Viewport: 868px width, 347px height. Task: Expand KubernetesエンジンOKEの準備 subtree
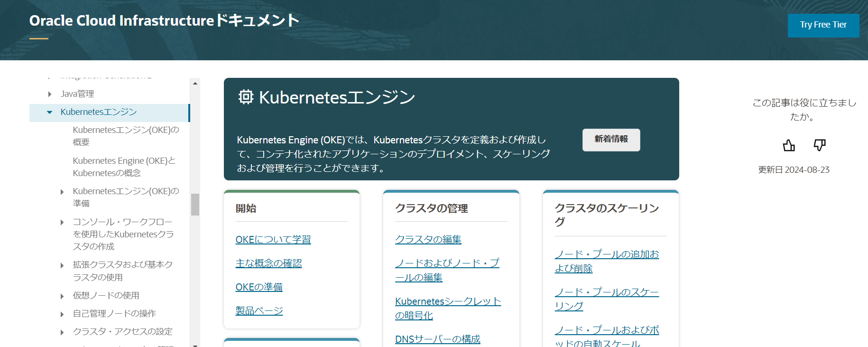(62, 192)
